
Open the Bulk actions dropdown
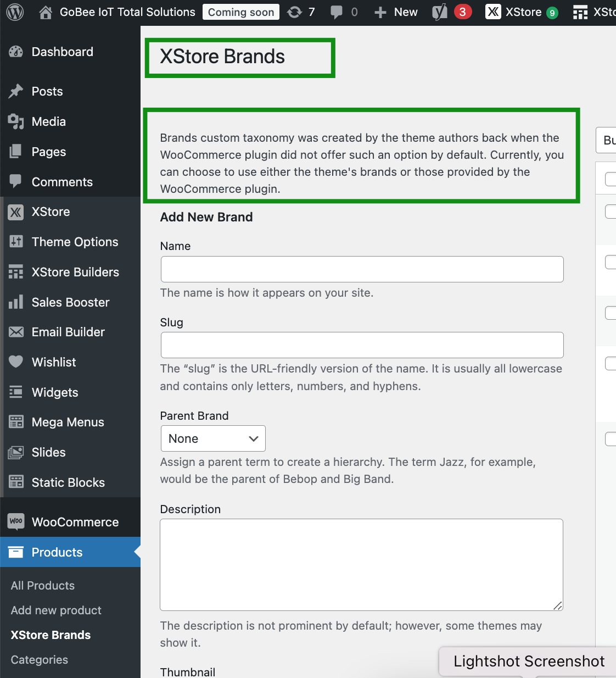pyautogui.click(x=606, y=140)
